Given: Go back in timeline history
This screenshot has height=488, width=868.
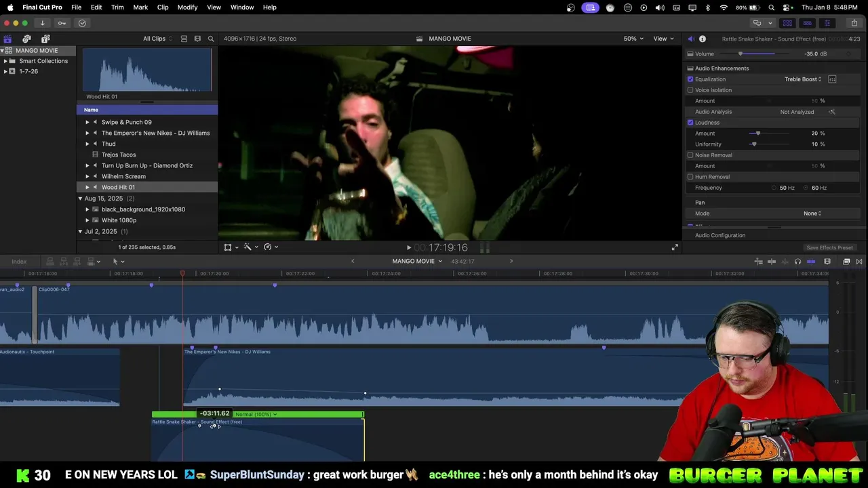Looking at the screenshot, I should pyautogui.click(x=353, y=261).
